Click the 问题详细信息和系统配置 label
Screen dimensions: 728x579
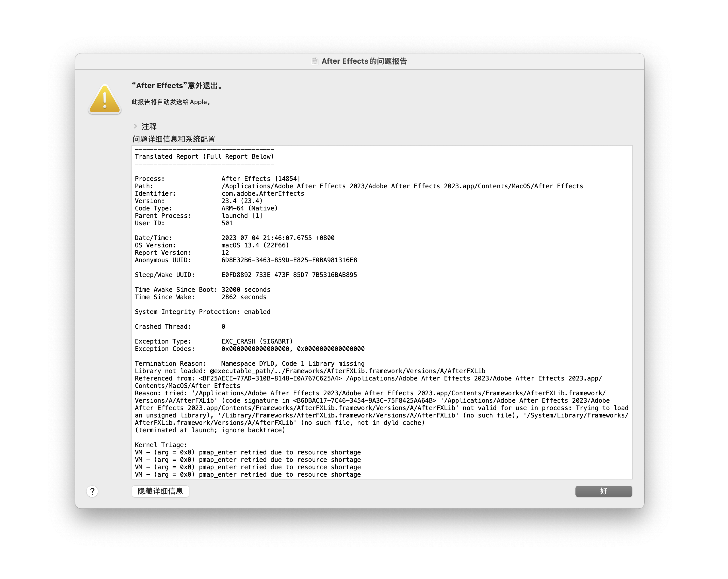pyautogui.click(x=174, y=139)
